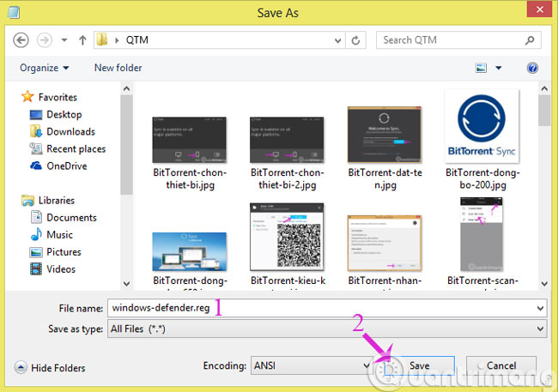Select Libraries in navigation pane
The height and width of the screenshot is (392, 558).
(57, 200)
